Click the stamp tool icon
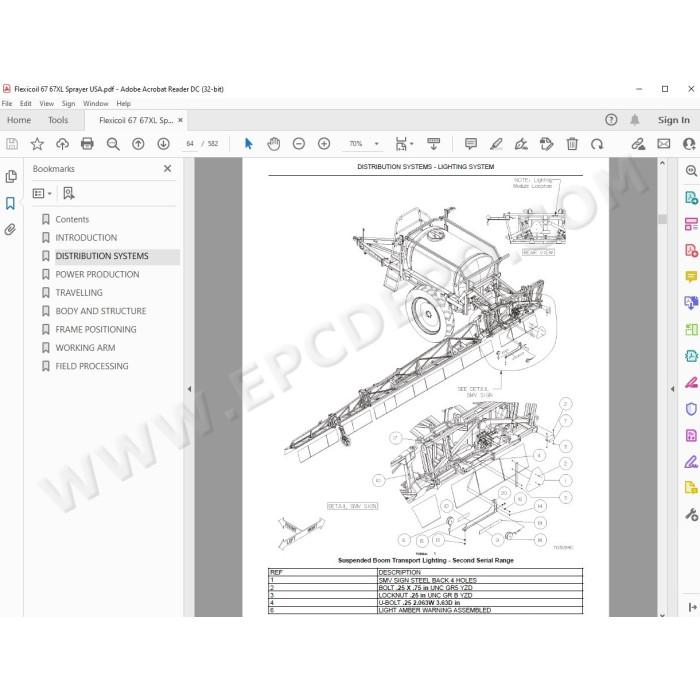 pyautogui.click(x=546, y=144)
